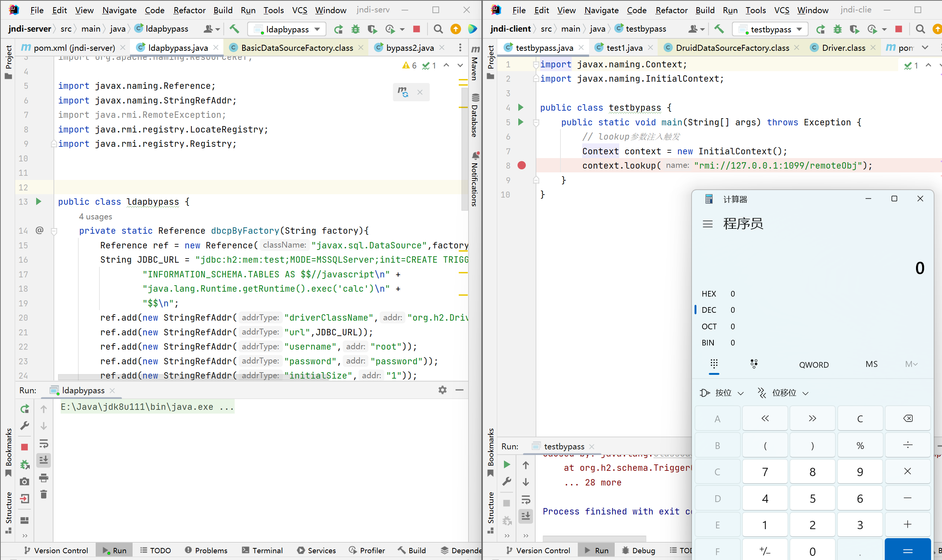This screenshot has height=560, width=942.
Task: Open Search Everywhere magnifier in jndi-server
Action: click(438, 29)
